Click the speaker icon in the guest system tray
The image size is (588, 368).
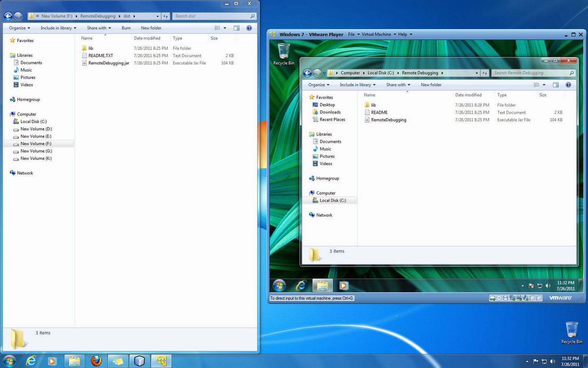[x=548, y=286]
